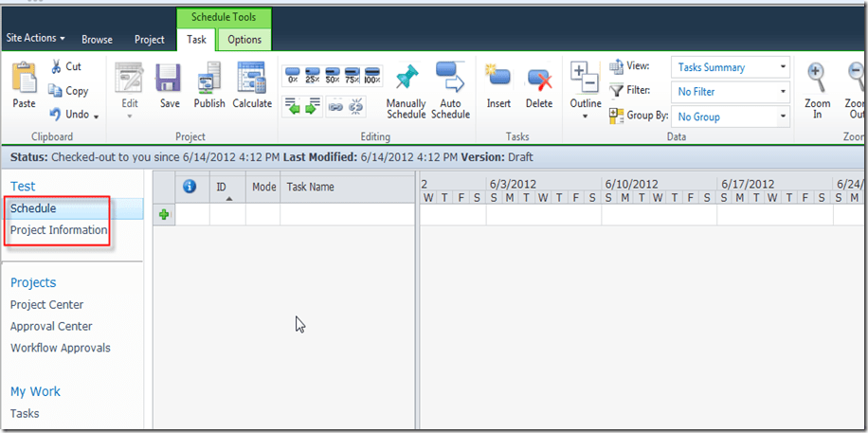Go to Project Center in sidebar
The width and height of the screenshot is (868, 433).
[46, 304]
